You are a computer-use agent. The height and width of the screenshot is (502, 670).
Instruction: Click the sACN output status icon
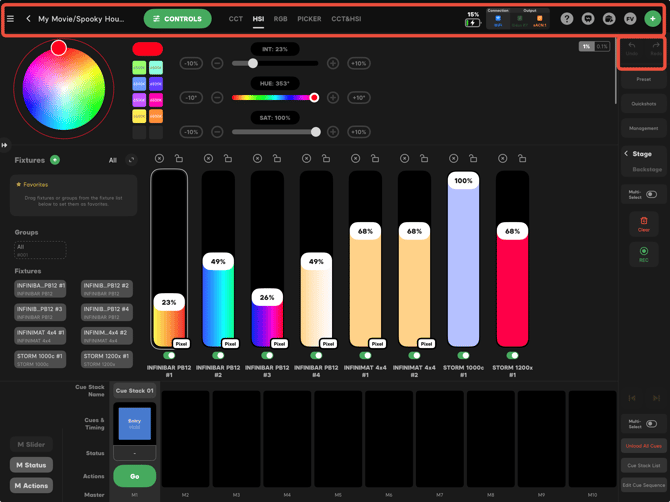pyautogui.click(x=540, y=20)
